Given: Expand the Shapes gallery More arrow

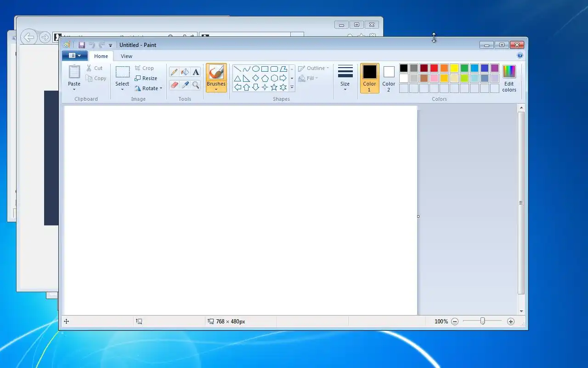Looking at the screenshot, I should 292,87.
